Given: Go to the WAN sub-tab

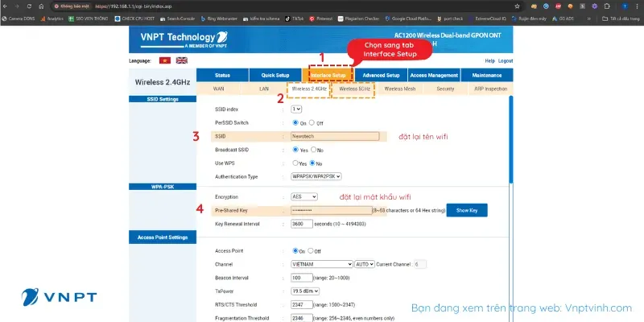Looking at the screenshot, I should tap(218, 89).
